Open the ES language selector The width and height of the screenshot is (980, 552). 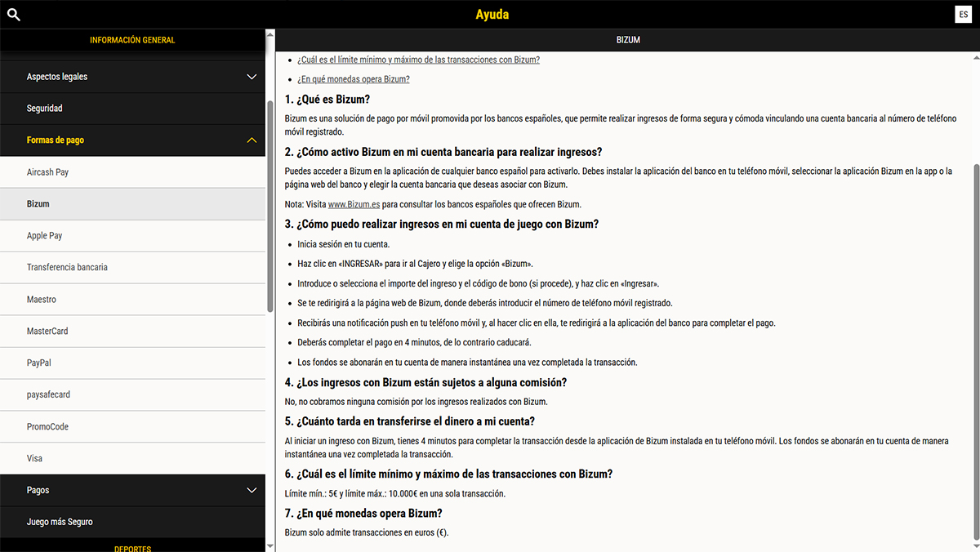coord(964,15)
